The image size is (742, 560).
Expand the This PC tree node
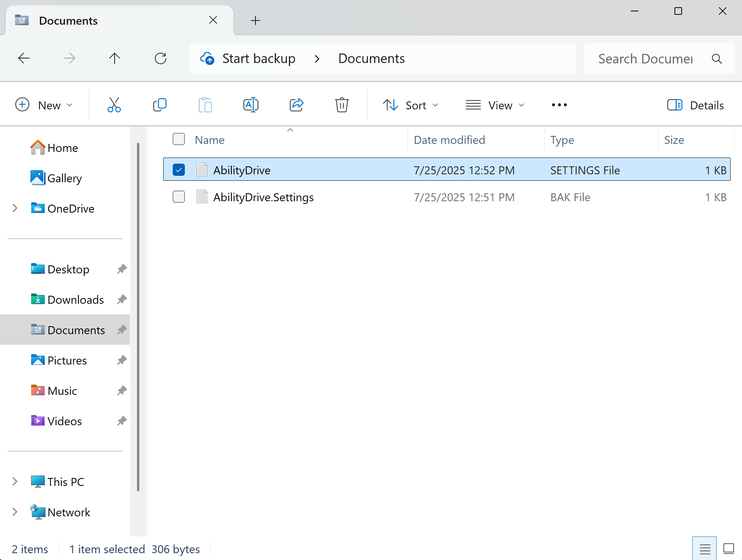point(15,482)
